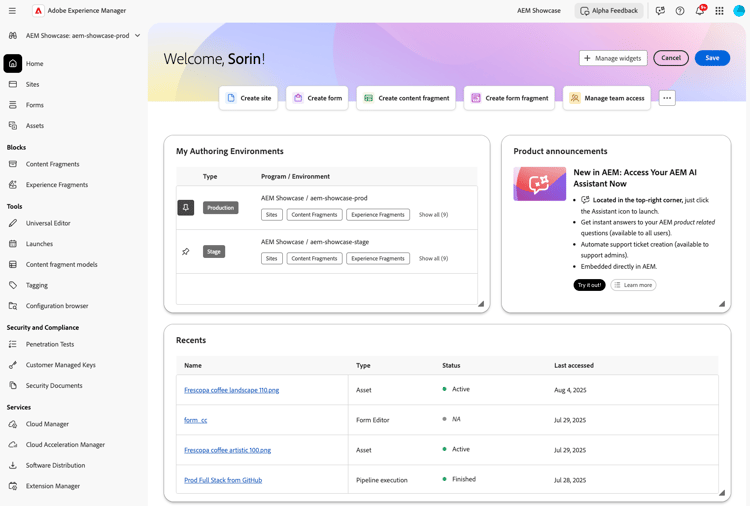This screenshot has height=506, width=750.
Task: Click Manage widgets button
Action: 613,58
